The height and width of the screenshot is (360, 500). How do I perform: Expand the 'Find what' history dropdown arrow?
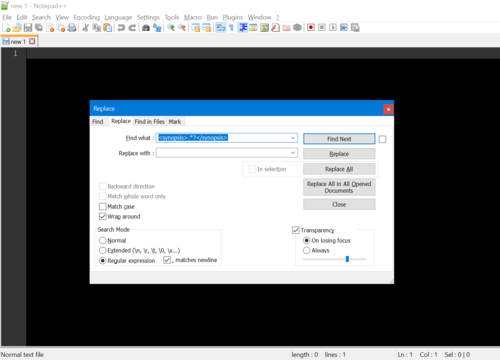(293, 138)
